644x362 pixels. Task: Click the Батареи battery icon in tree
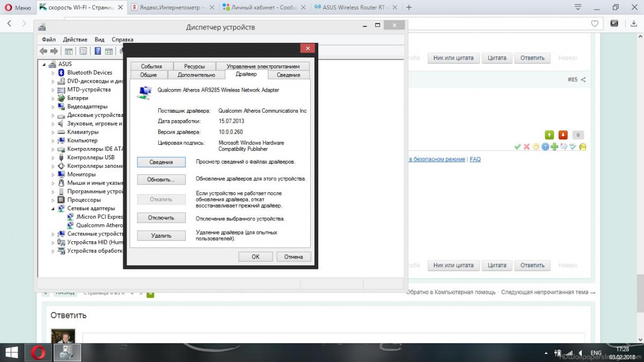point(61,98)
